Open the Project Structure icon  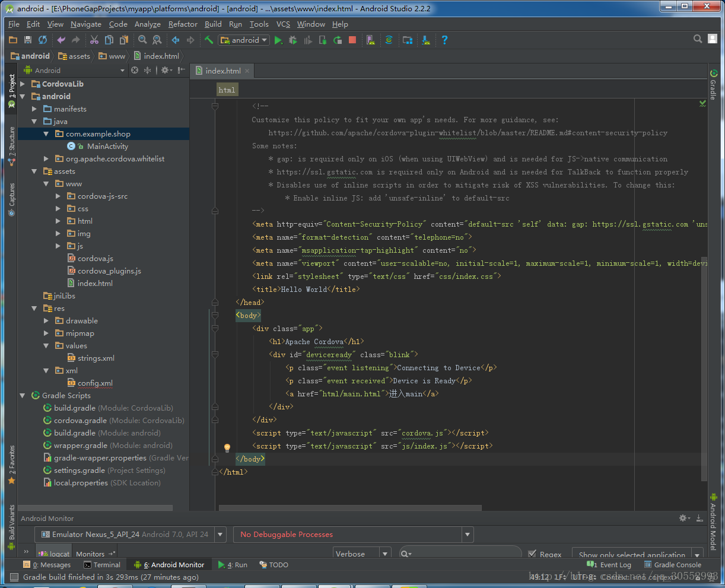pos(408,40)
